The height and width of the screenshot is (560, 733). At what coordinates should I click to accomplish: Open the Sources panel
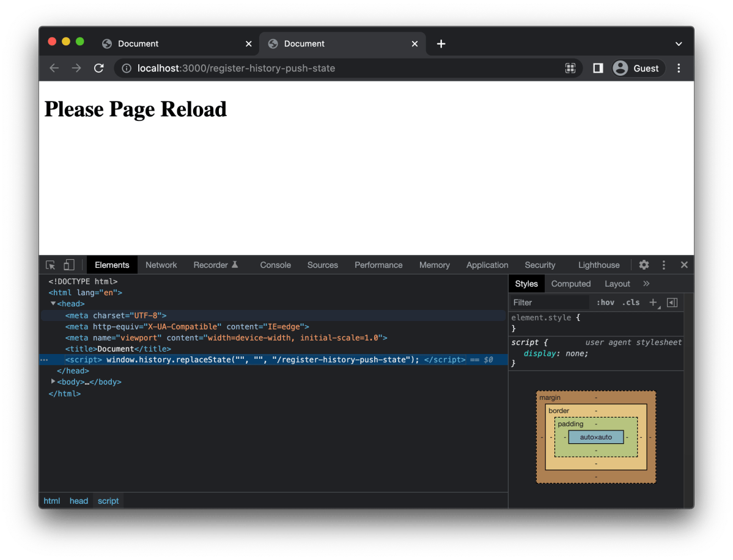coord(323,265)
